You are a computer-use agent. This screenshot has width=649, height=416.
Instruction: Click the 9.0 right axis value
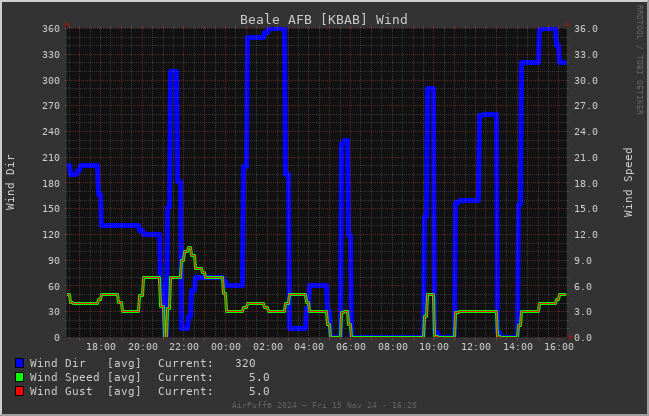pos(583,261)
